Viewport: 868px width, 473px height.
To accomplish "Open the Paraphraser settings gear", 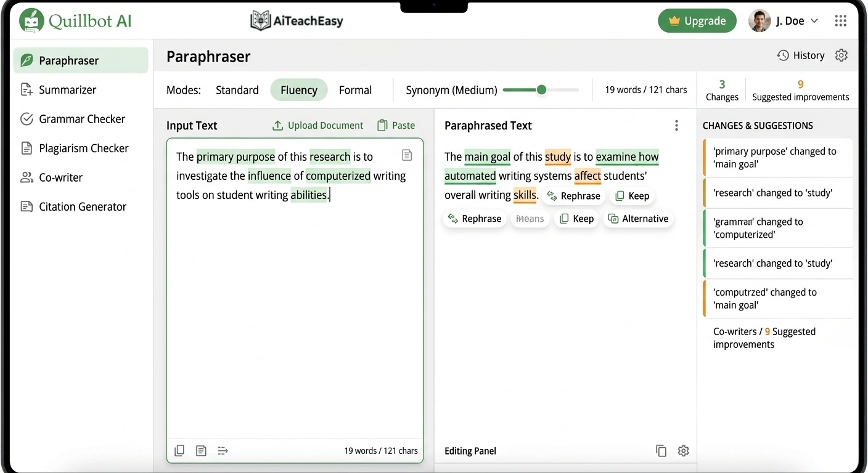I will tap(841, 55).
